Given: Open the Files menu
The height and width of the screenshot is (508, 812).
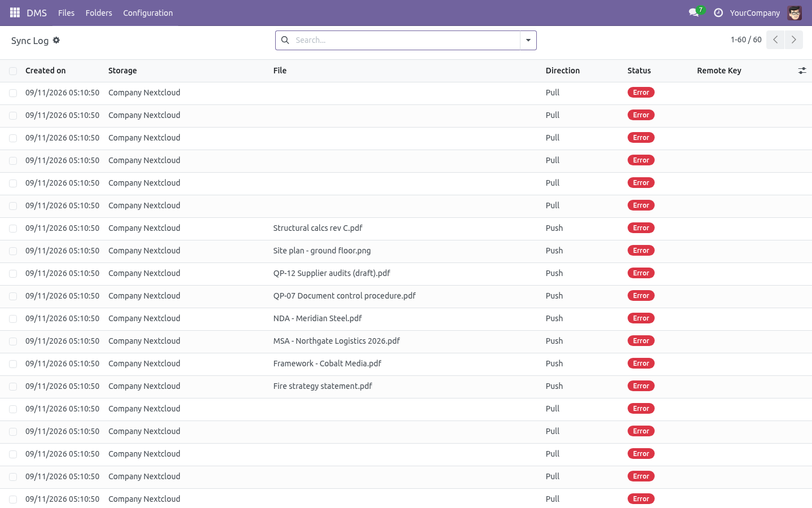Looking at the screenshot, I should 66,12.
